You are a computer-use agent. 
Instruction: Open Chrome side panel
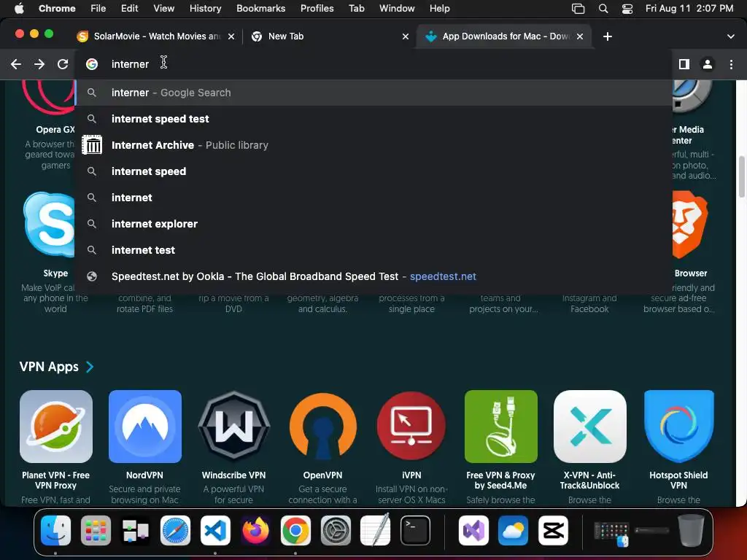(684, 64)
